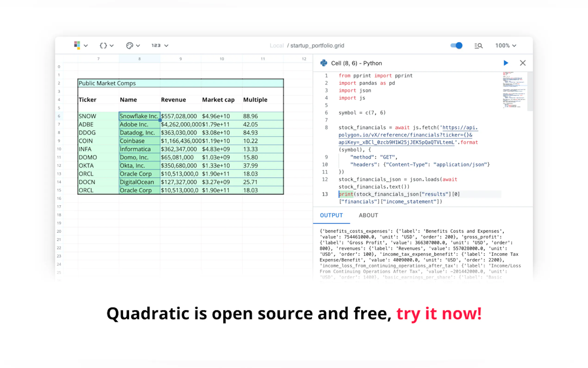
Task: Select the Snowflake Inc. cell
Action: point(139,116)
